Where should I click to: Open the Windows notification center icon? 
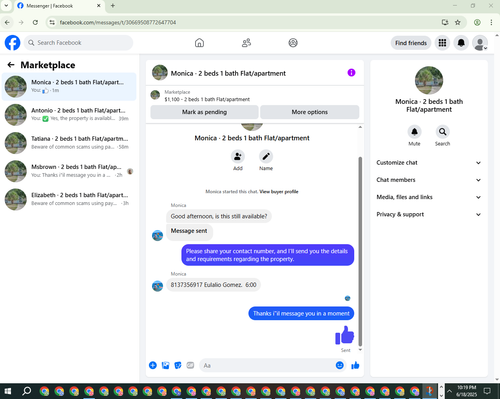pos(487,391)
